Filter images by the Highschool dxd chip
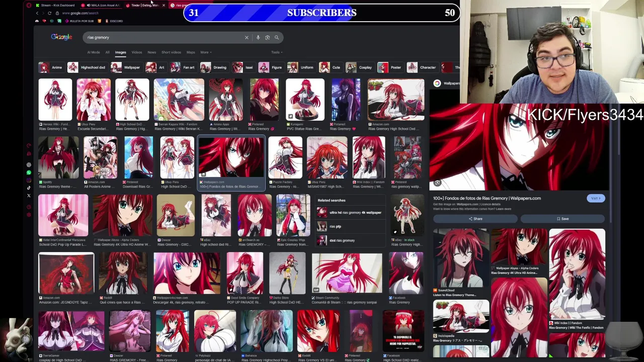The width and height of the screenshot is (644, 362). coord(87,67)
